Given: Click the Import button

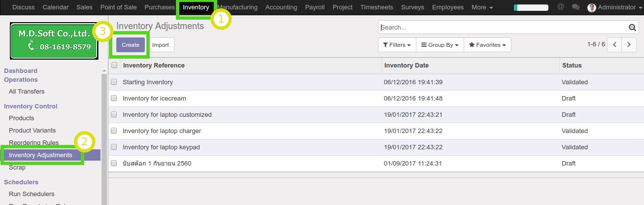Looking at the screenshot, I should [x=160, y=45].
